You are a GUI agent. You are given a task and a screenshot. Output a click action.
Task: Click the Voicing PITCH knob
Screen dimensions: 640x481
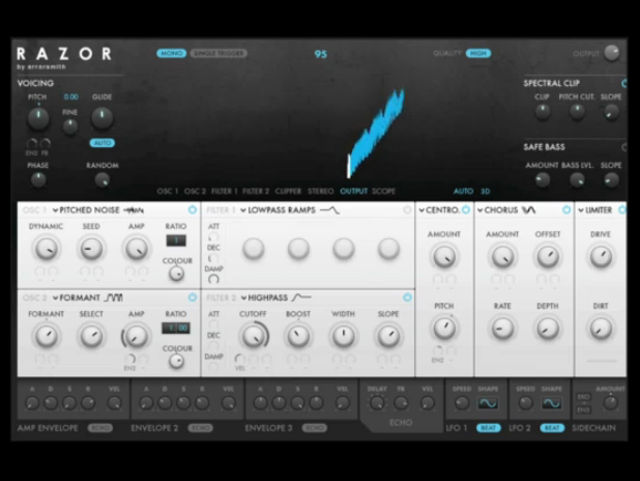coord(38,118)
